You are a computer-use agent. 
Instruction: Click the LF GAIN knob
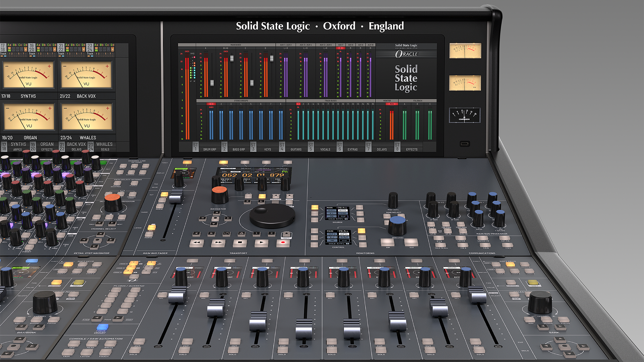click(x=433, y=209)
